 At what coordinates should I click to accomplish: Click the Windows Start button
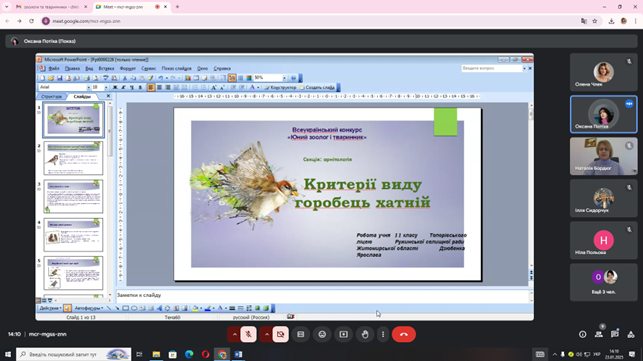click(x=7, y=354)
